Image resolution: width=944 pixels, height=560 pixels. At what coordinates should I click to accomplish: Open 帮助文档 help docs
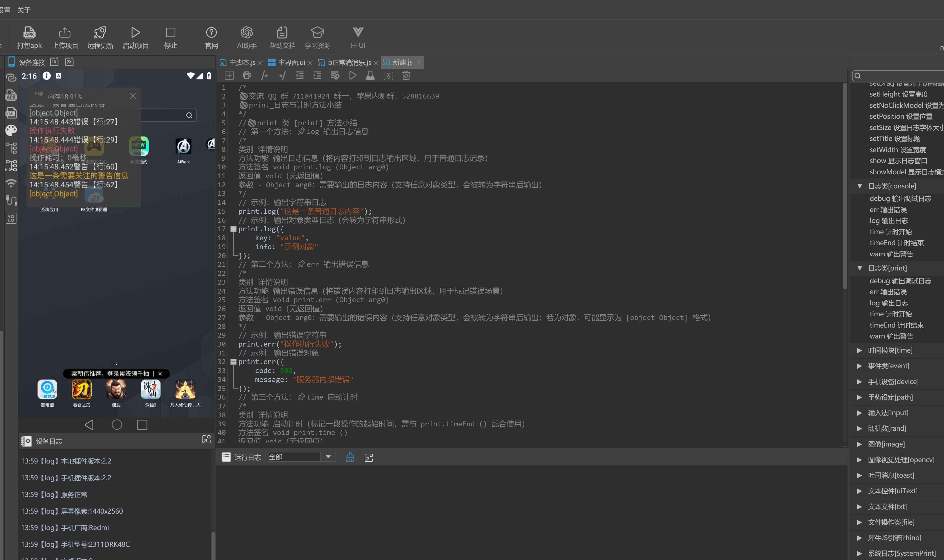click(282, 37)
